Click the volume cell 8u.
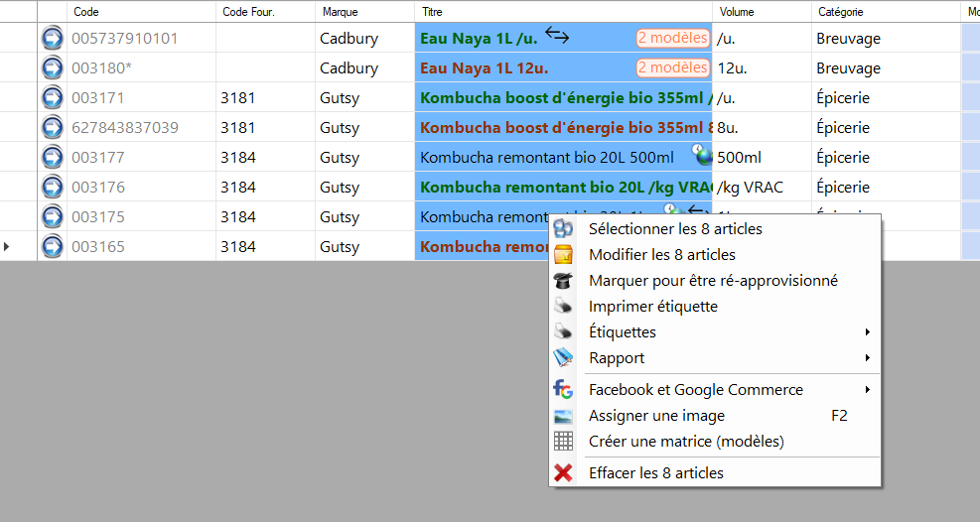Image resolution: width=980 pixels, height=522 pixels. [x=762, y=127]
